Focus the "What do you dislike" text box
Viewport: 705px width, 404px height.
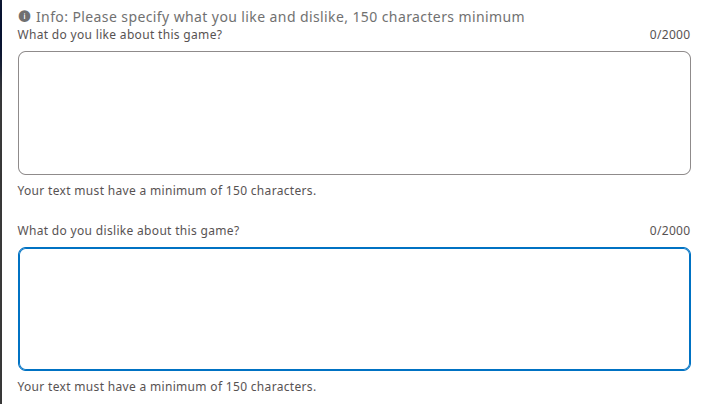[354, 309]
